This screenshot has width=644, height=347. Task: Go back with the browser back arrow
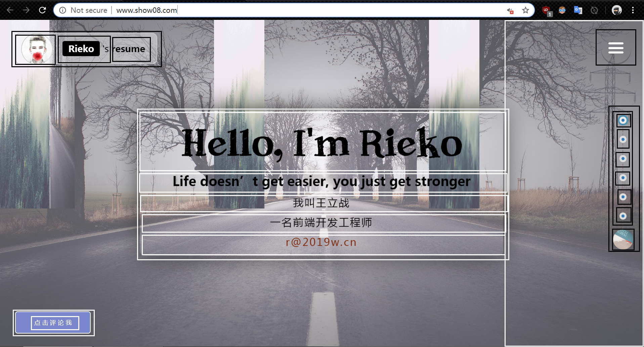(10, 10)
